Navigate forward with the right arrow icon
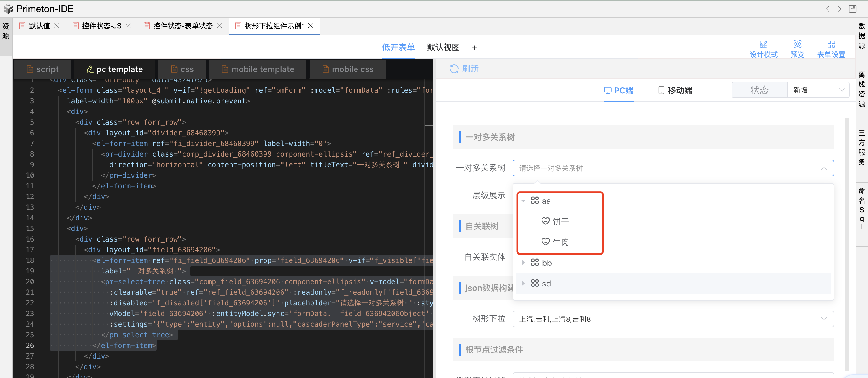Image resolution: width=868 pixels, height=378 pixels. coord(839,9)
